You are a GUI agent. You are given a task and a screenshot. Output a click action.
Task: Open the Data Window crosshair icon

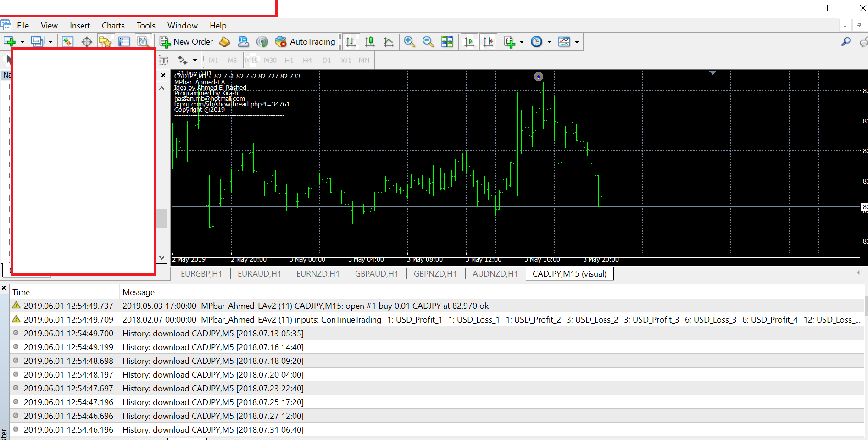click(87, 42)
